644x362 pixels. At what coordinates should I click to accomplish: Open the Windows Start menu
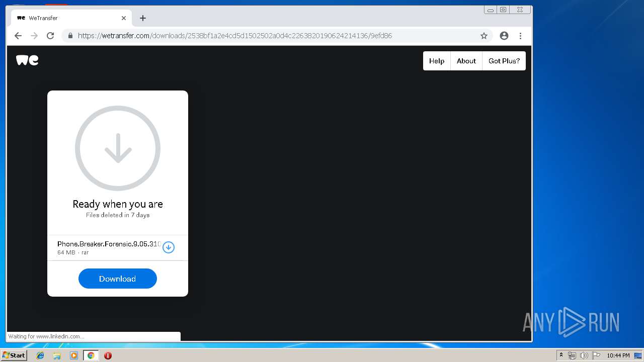coord(14,355)
